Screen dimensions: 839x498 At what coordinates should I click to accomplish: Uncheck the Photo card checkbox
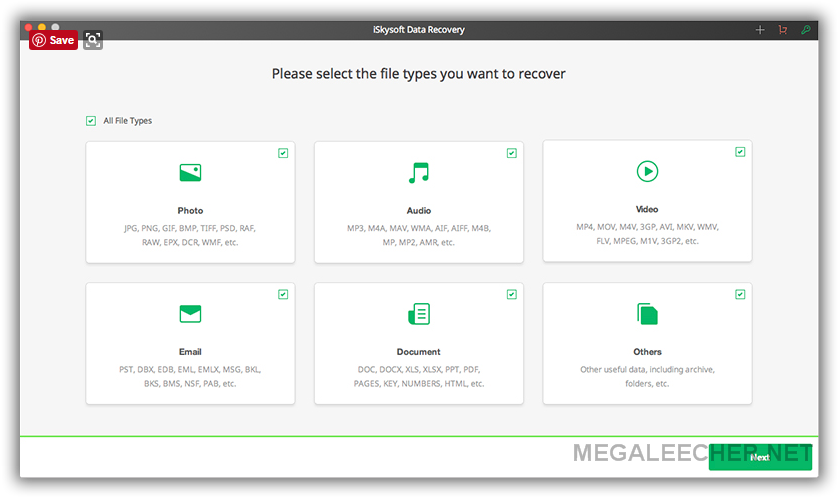(x=283, y=154)
